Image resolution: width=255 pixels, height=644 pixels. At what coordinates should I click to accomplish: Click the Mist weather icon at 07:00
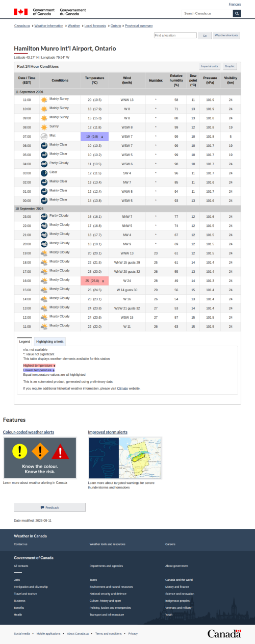click(x=44, y=137)
